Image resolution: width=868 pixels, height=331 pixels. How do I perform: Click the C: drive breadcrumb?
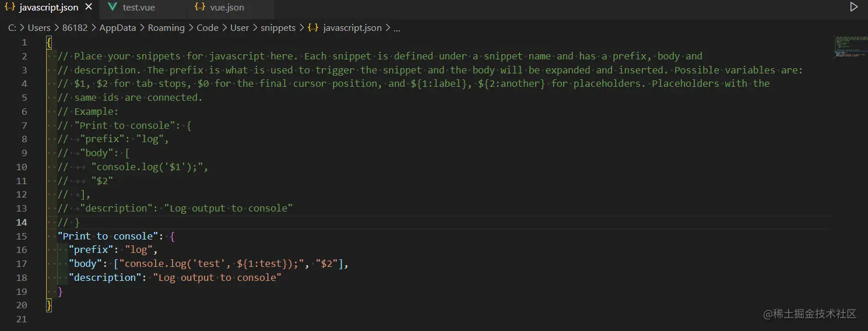point(12,27)
